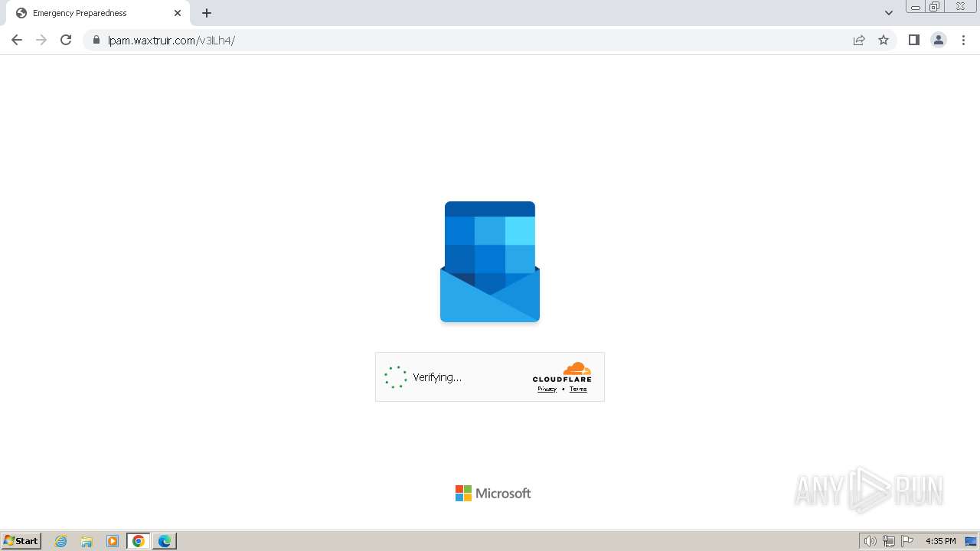This screenshot has height=551, width=980.
Task: Click the Cloudflare logo
Action: (x=562, y=372)
